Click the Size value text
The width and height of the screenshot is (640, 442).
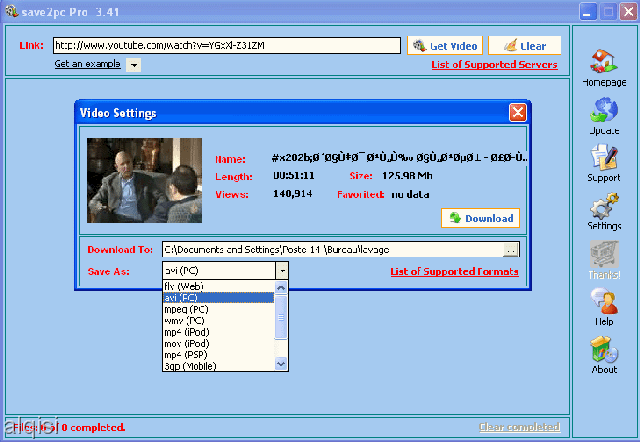[407, 175]
